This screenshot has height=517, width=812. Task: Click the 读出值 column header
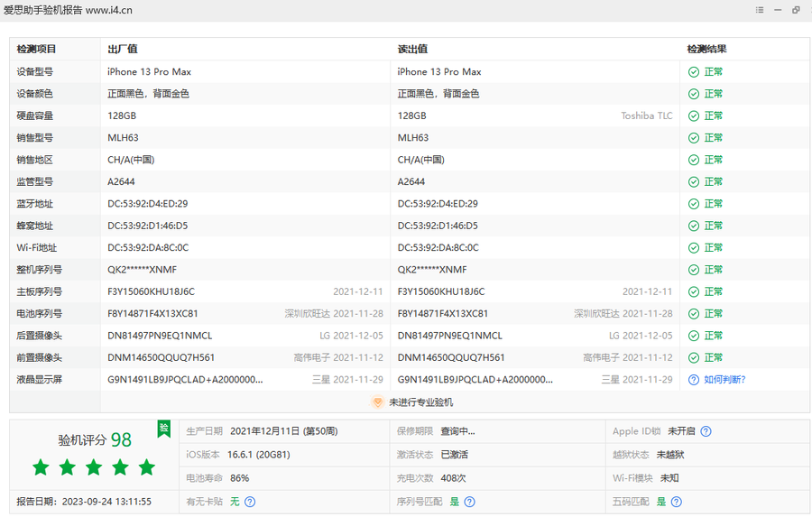412,50
